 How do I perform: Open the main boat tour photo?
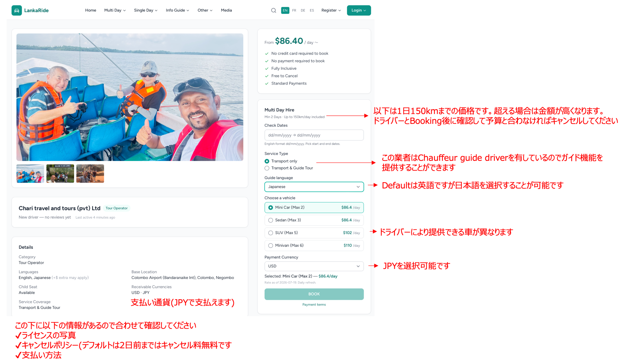pos(130,97)
